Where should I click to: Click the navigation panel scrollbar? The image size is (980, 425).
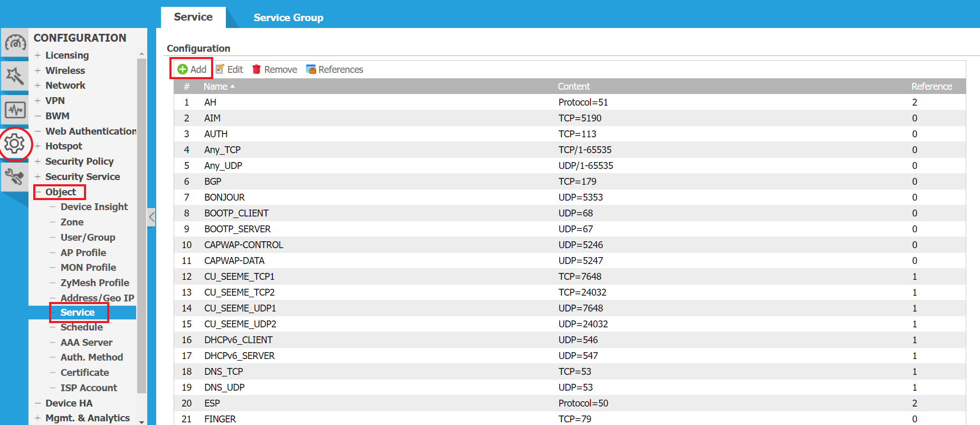click(141, 225)
